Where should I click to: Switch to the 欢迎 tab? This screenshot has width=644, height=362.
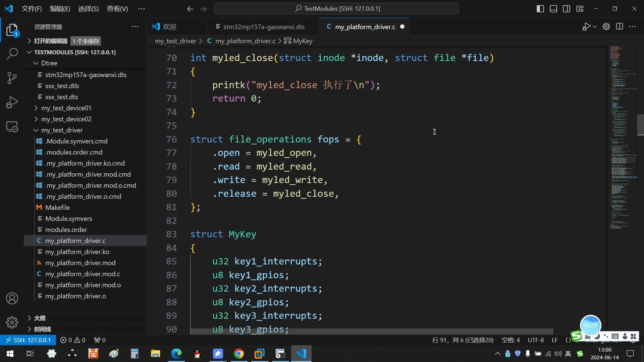(176, 26)
